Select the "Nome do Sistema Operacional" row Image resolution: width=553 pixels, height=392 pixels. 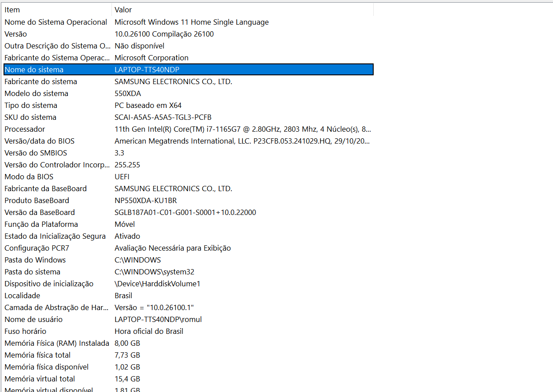189,22
